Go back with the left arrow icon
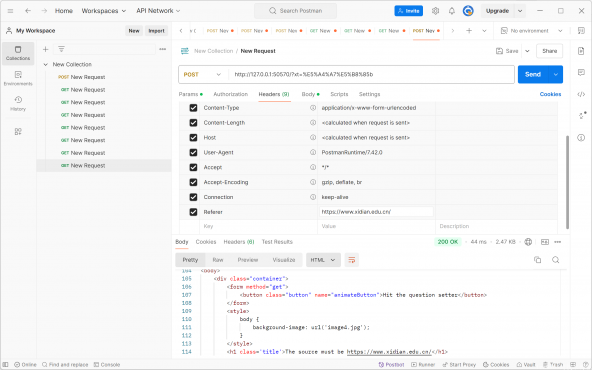592x370 pixels. (28, 11)
